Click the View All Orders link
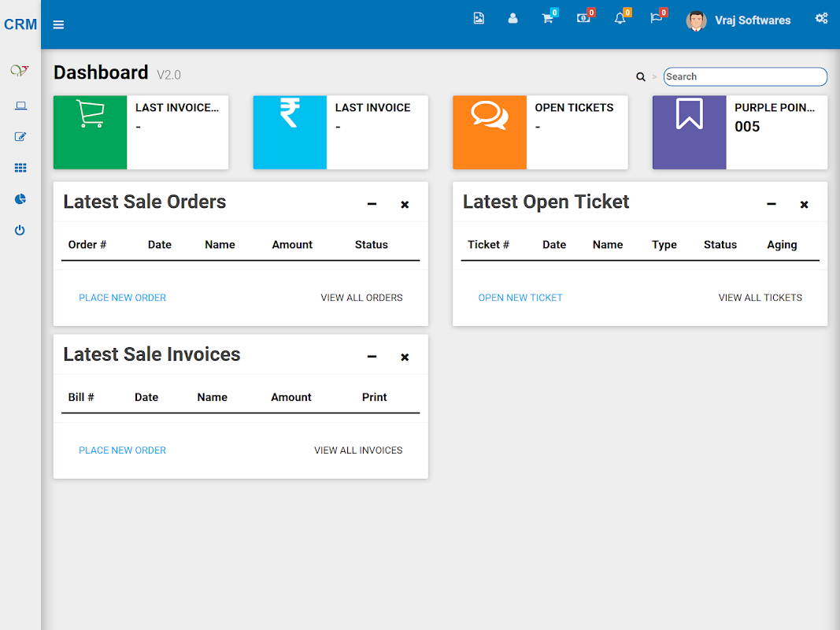This screenshot has width=840, height=630. point(361,298)
